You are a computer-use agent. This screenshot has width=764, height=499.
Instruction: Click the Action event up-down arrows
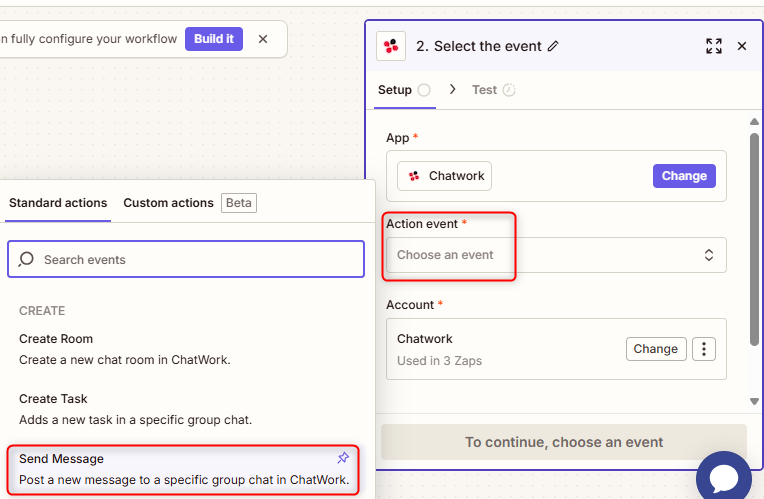tap(709, 255)
